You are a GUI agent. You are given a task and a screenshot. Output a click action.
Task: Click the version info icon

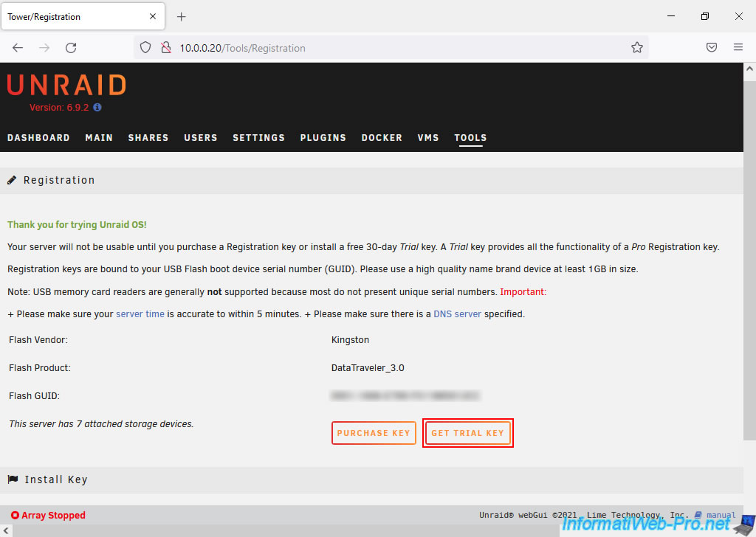(x=97, y=107)
